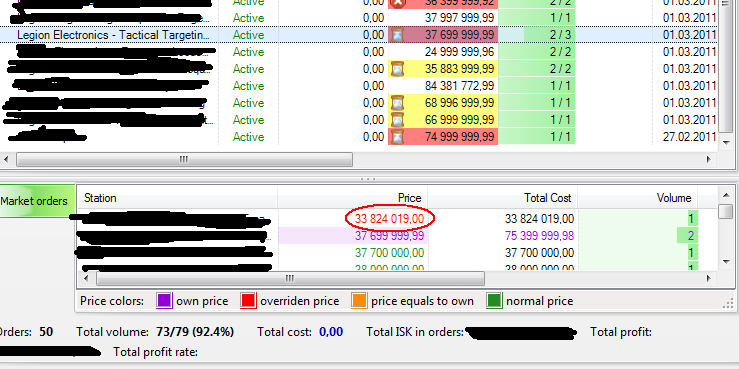Click the Active status in Legion Electronics row
This screenshot has width=739, height=369.
pos(248,35)
